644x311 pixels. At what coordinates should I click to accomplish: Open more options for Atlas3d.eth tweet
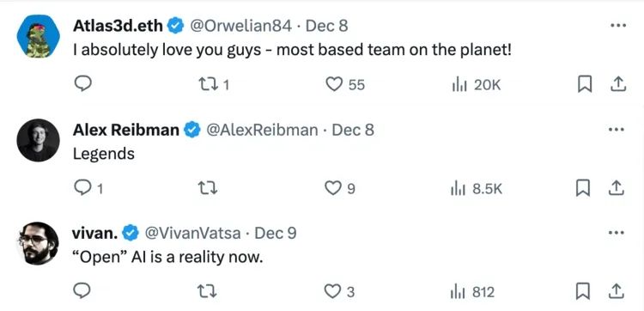[x=617, y=26]
